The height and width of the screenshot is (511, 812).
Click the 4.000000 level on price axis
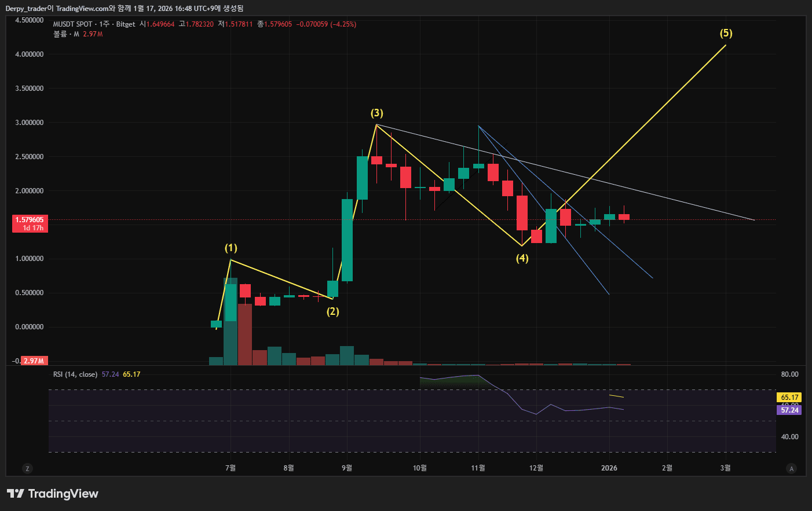tap(30, 54)
